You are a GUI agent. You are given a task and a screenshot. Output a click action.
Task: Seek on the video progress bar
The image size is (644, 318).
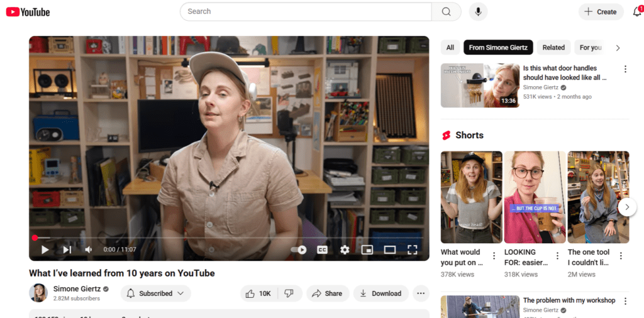click(229, 238)
